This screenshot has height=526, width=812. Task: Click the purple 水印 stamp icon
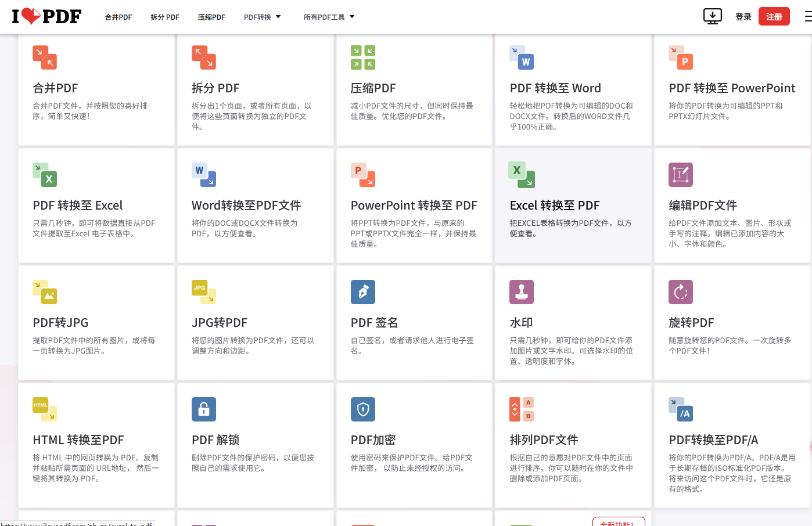[522, 292]
